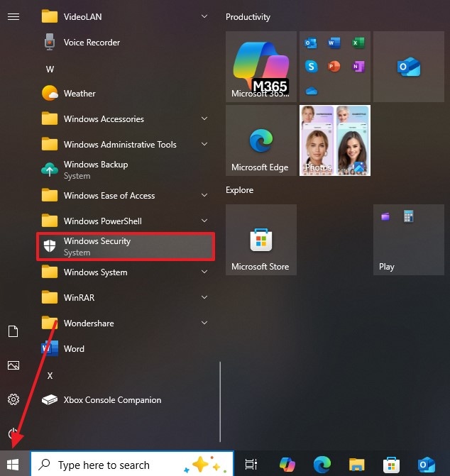The image size is (450, 476).
Task: Click in the Type here to search box
Action: coord(132,464)
